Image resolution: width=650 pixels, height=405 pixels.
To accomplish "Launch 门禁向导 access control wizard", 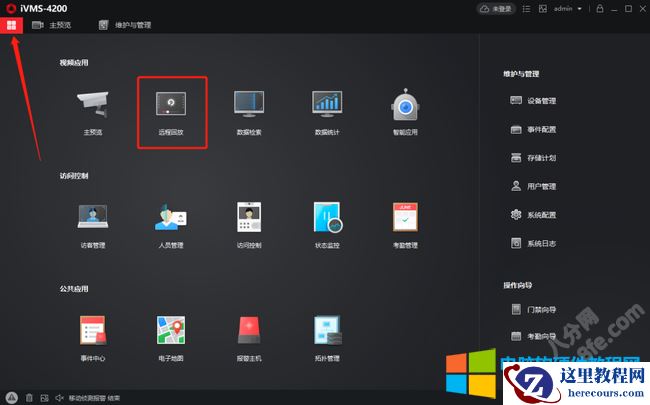I will coord(533,309).
